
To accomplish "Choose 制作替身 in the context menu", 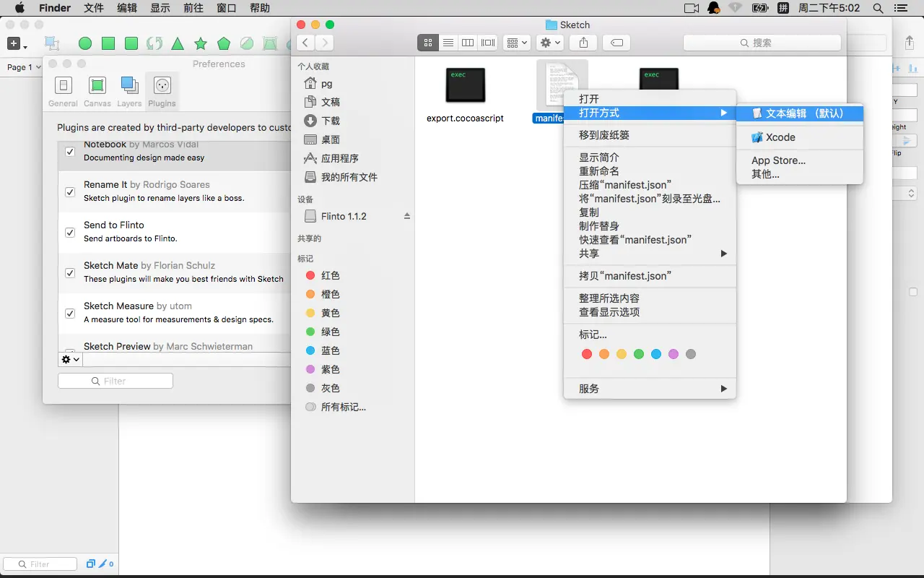I will tap(649, 226).
